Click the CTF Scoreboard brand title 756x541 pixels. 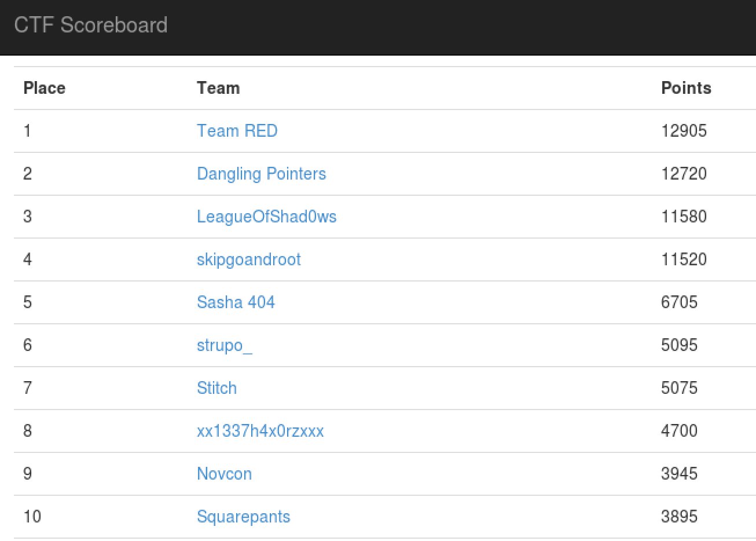coord(91,25)
